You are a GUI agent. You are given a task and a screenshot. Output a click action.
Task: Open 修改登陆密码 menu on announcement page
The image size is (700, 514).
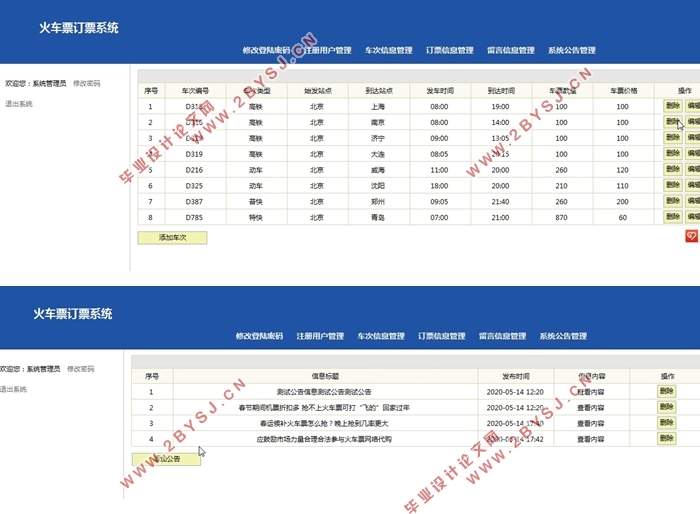tap(259, 336)
